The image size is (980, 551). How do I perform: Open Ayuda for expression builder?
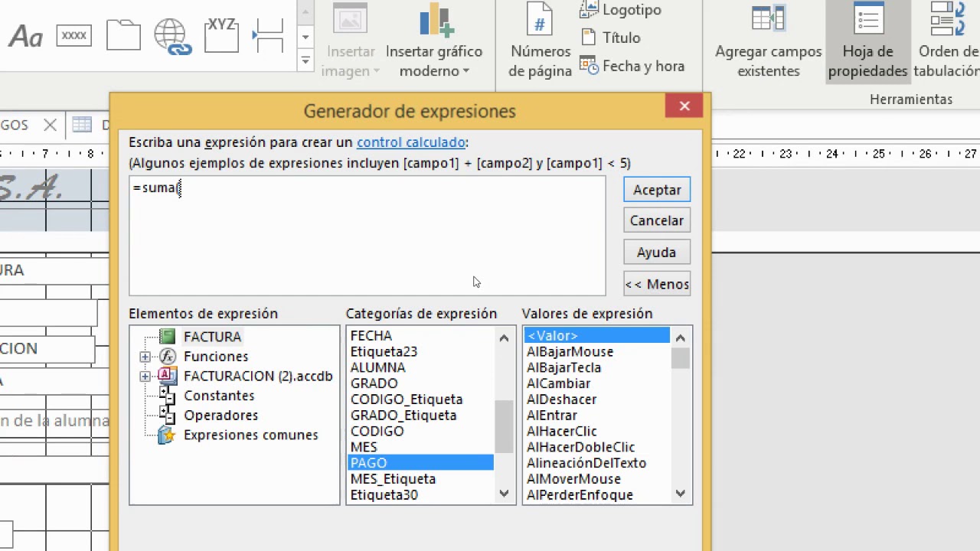657,253
